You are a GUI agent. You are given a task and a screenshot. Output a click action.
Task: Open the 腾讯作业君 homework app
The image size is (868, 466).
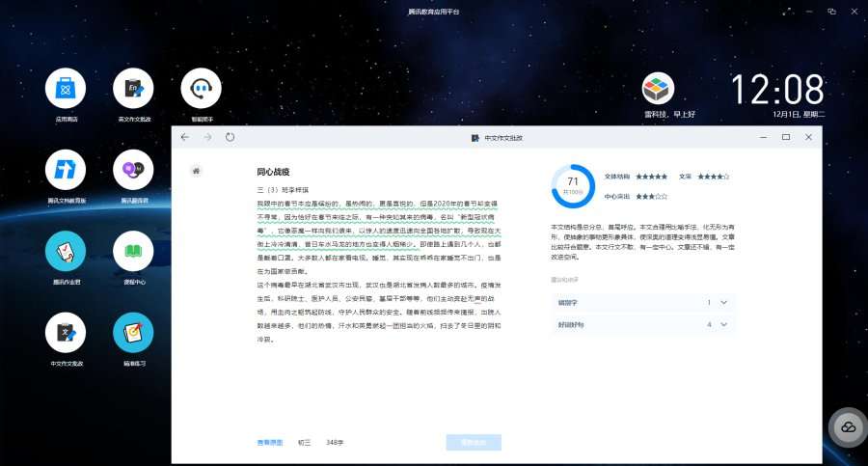(x=66, y=252)
